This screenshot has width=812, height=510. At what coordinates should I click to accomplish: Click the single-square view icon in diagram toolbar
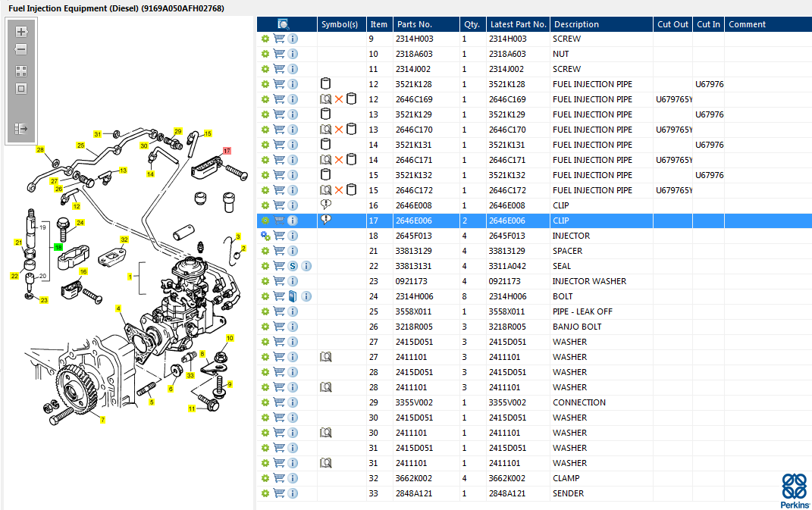(x=21, y=89)
